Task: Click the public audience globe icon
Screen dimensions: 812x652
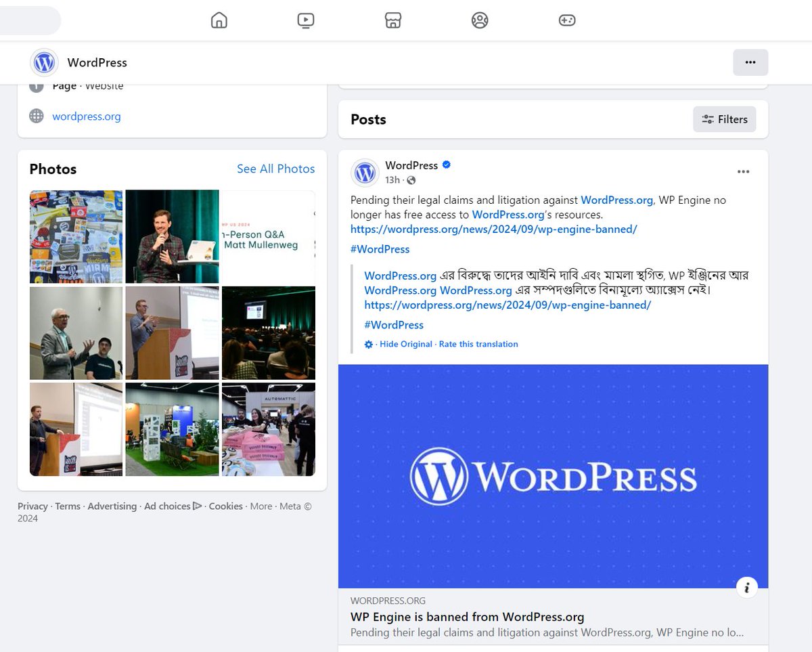Action: (x=411, y=180)
